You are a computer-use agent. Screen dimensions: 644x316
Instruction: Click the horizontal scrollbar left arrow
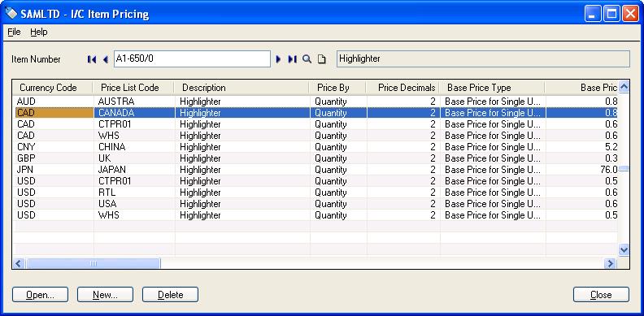tap(18, 263)
